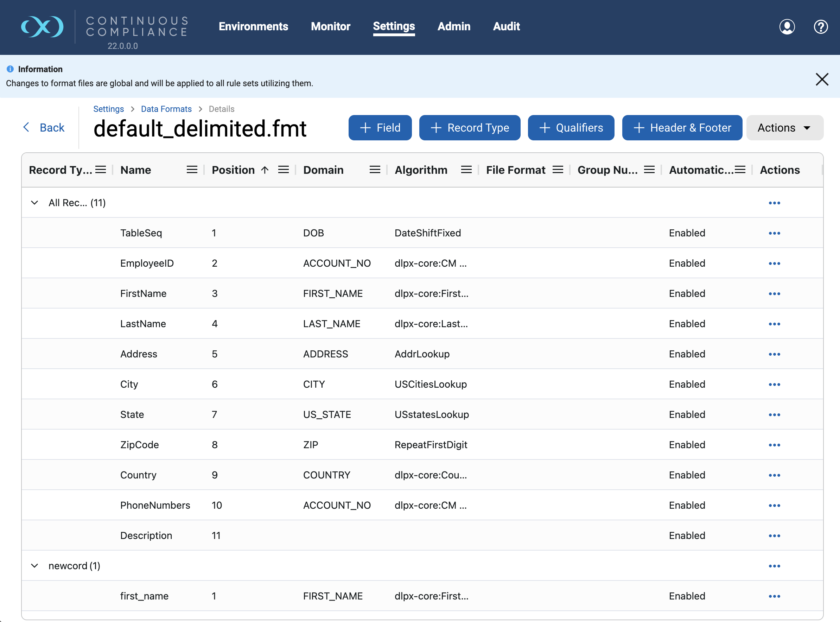Switch to the Environments tab
840x622 pixels.
[x=253, y=26]
